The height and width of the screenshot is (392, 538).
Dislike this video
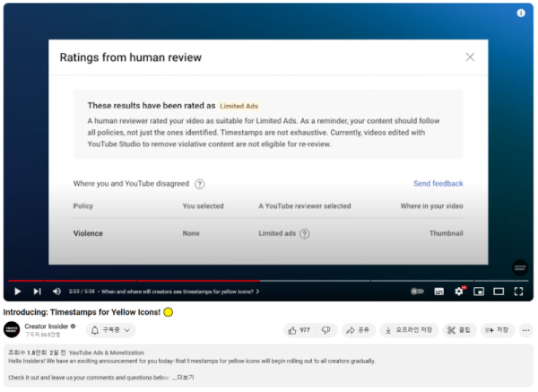click(325, 330)
